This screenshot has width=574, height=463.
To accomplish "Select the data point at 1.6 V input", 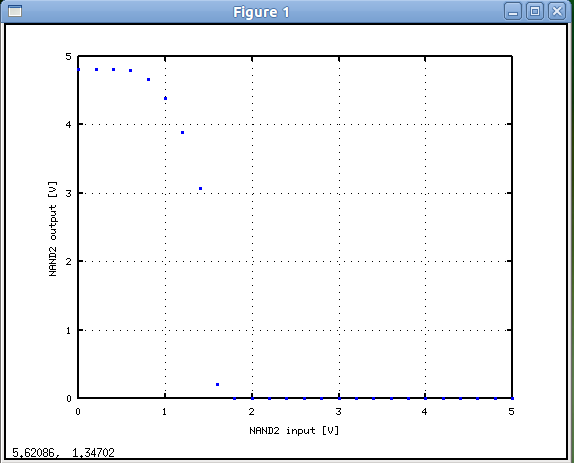I will point(217,384).
